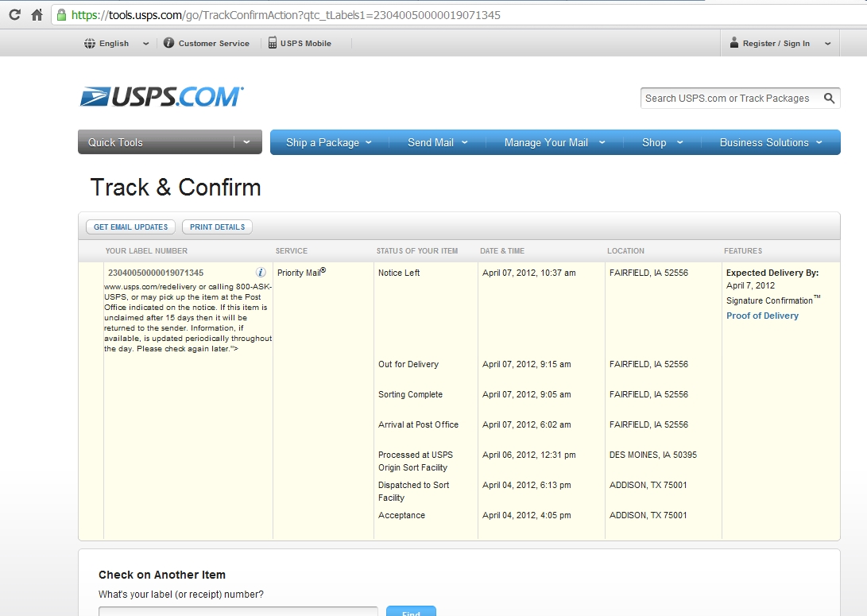Screen dimensions: 867x616
Task: Click the Find button
Action: click(411, 611)
